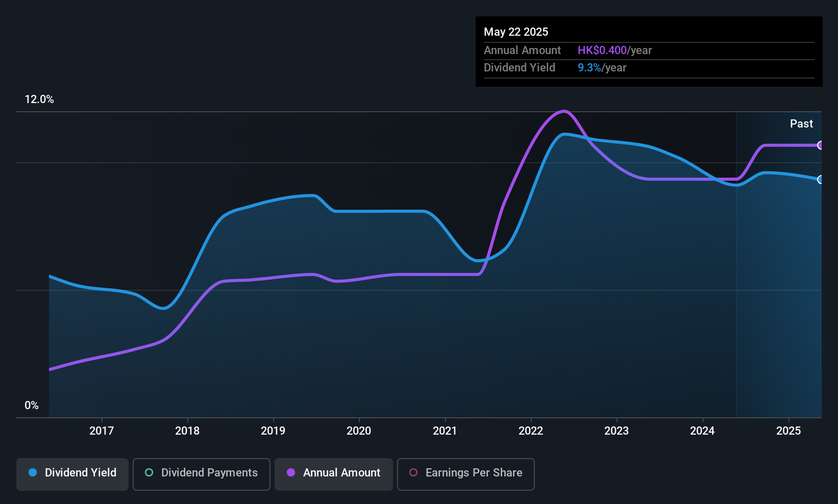This screenshot has height=504, width=838.
Task: Choose the 2024 x-axis year label
Action: coord(702,431)
